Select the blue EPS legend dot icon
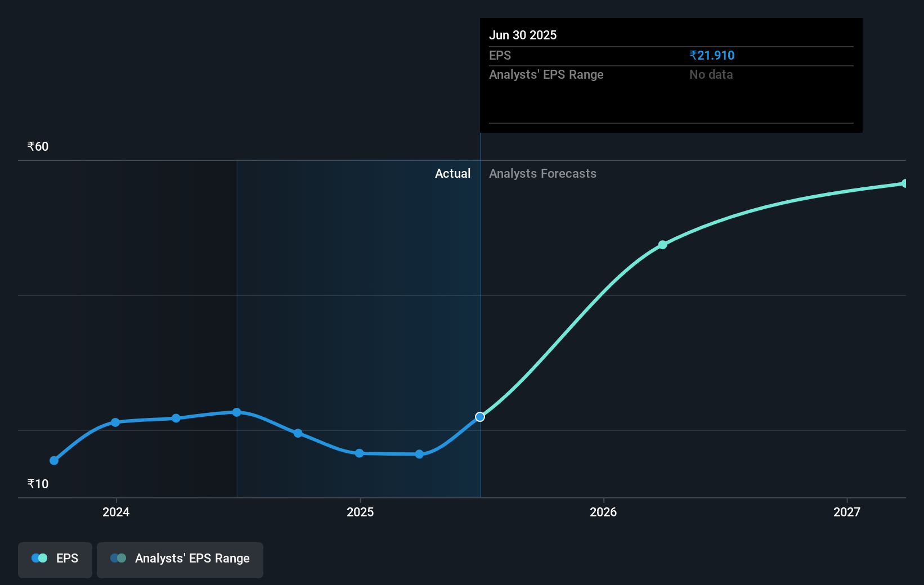This screenshot has height=585, width=924. [x=38, y=558]
